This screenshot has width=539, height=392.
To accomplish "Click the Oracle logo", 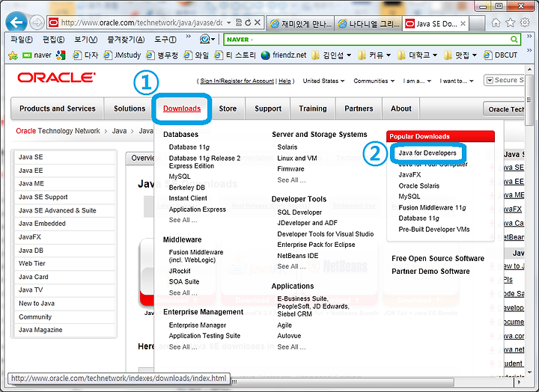I will (x=56, y=78).
